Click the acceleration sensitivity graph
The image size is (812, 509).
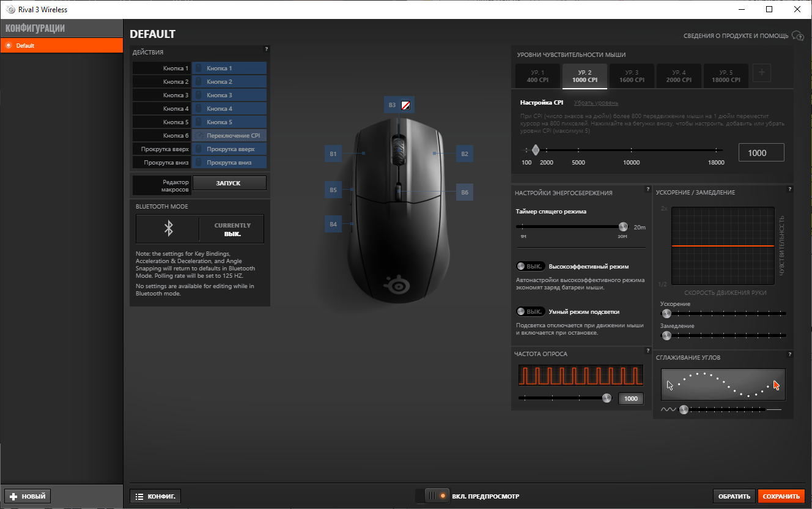[x=723, y=246]
